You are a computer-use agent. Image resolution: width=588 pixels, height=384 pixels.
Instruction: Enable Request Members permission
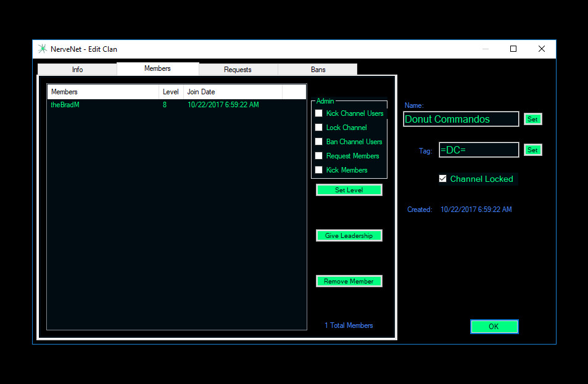(x=319, y=156)
